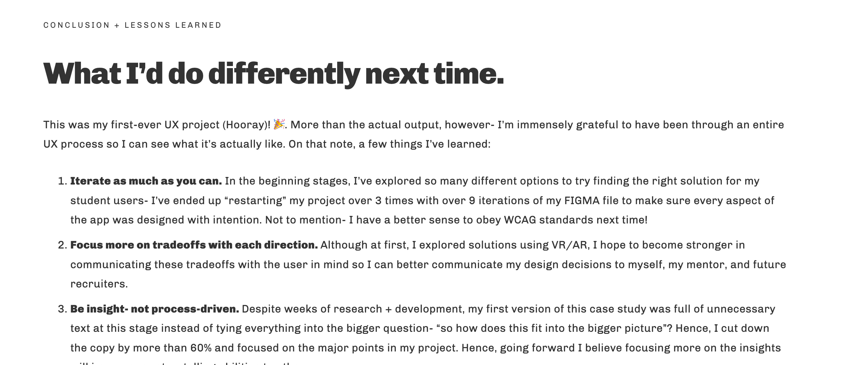This screenshot has width=868, height=365.
Task: Click the word 'recruiters.' ending the second item
Action: [x=99, y=284]
